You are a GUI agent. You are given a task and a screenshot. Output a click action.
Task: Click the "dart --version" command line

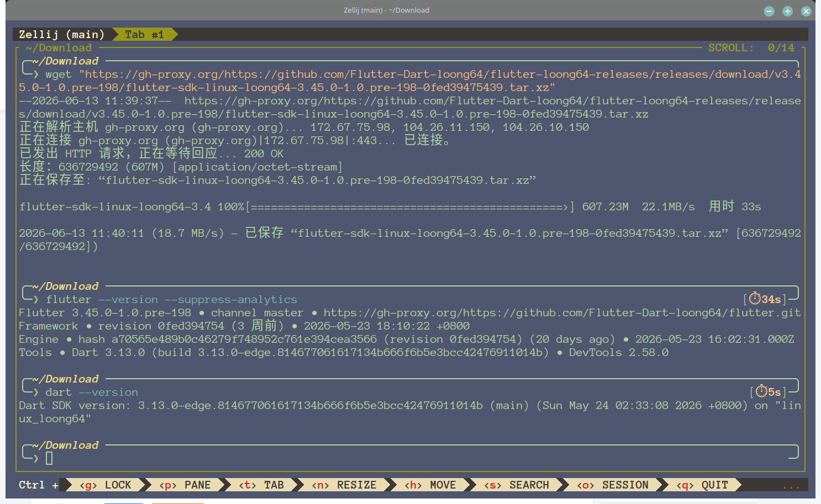[92, 392]
